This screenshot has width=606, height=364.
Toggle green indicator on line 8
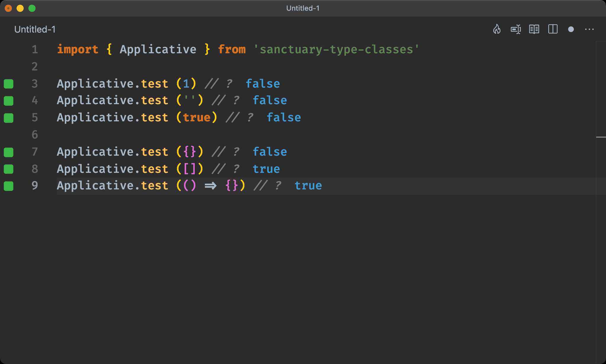[x=9, y=168]
